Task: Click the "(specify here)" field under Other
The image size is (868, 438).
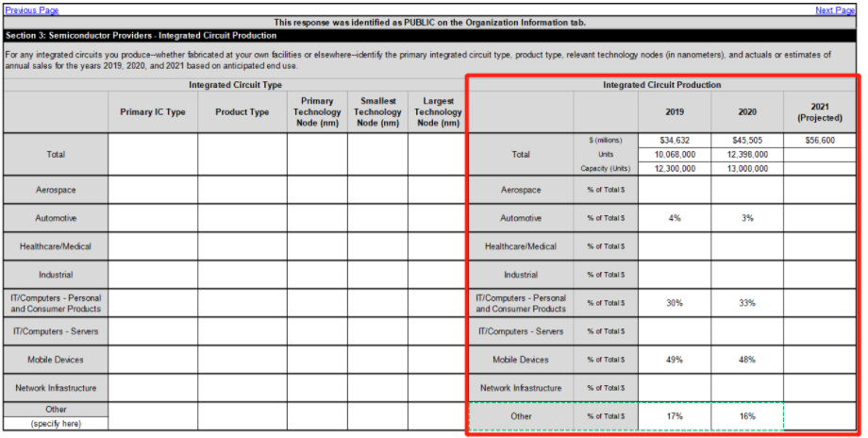Action: pos(56,424)
